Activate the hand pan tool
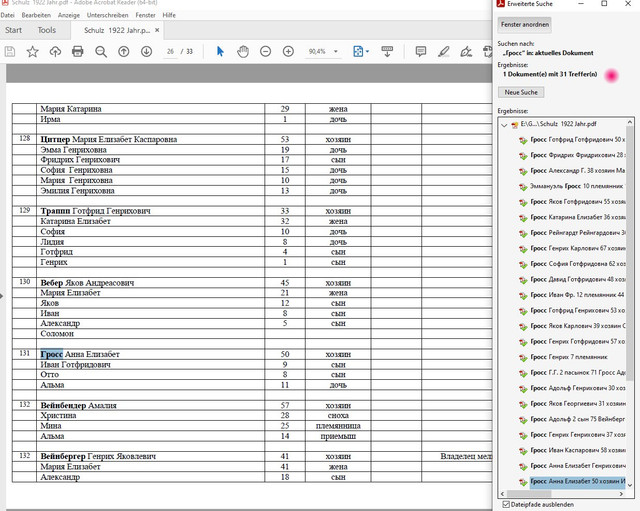This screenshot has width=640, height=511. (243, 51)
